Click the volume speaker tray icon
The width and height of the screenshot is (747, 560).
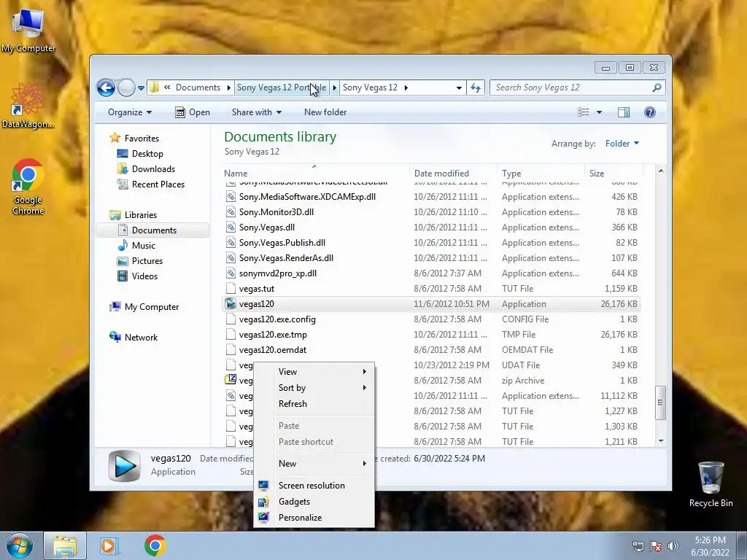(673, 546)
